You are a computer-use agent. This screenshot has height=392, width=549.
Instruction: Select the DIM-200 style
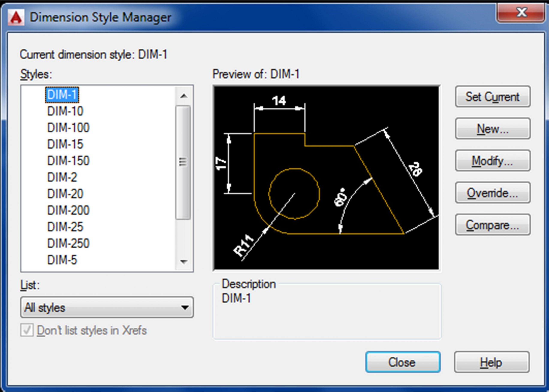pos(68,210)
